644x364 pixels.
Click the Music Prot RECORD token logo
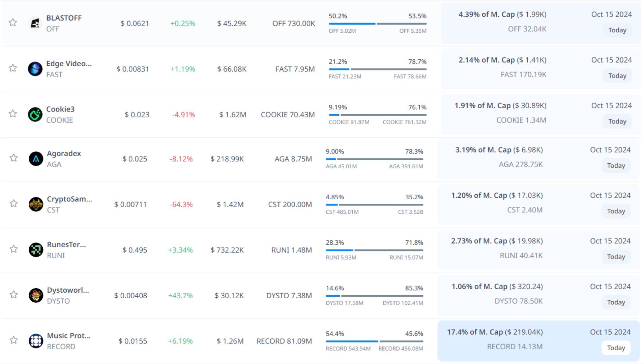(36, 341)
